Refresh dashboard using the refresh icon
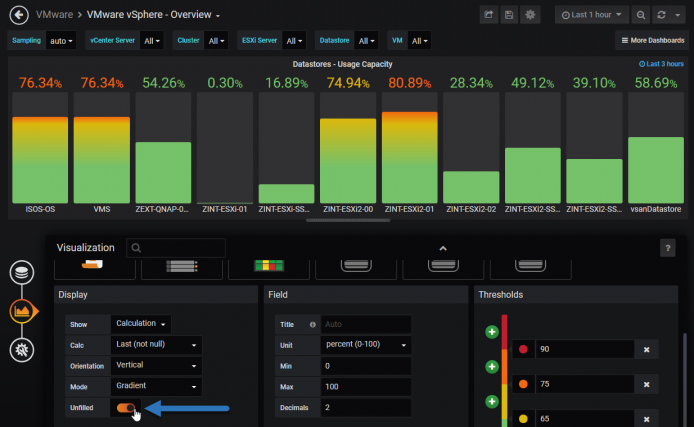The image size is (694, 427). (661, 15)
